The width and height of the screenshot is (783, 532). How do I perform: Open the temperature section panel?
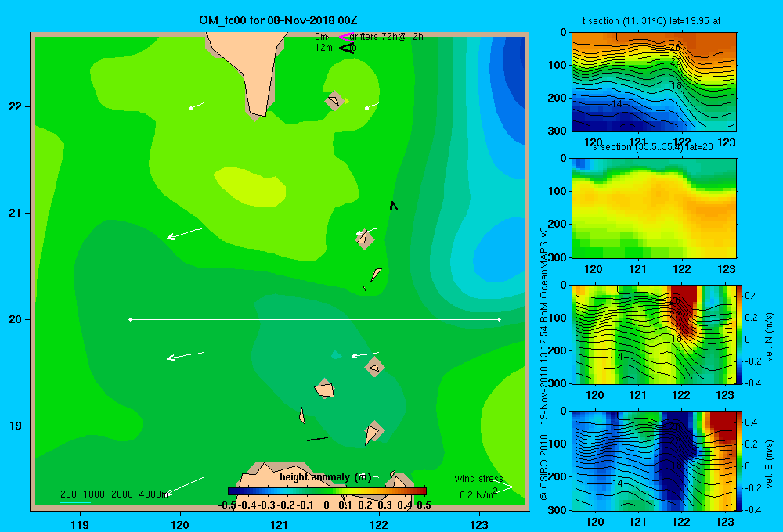click(x=654, y=82)
